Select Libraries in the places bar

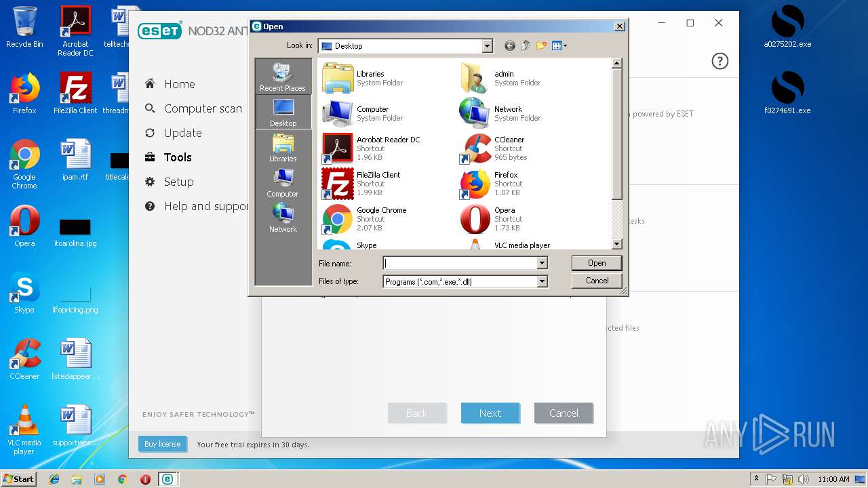click(283, 147)
